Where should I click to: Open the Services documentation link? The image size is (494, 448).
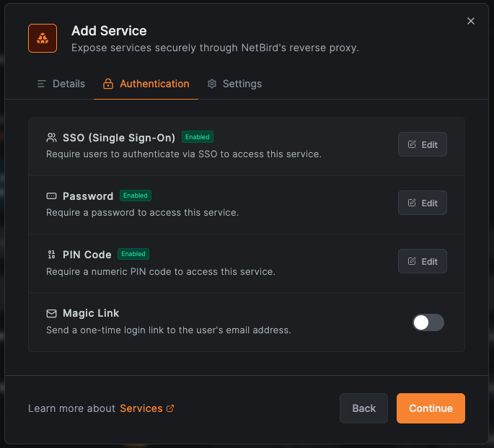tap(141, 408)
